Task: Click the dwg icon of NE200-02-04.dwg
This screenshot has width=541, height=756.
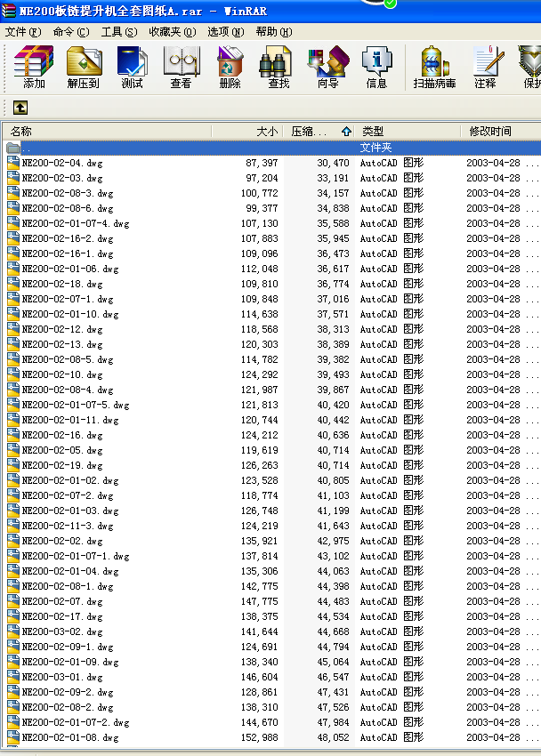Action: (13, 163)
